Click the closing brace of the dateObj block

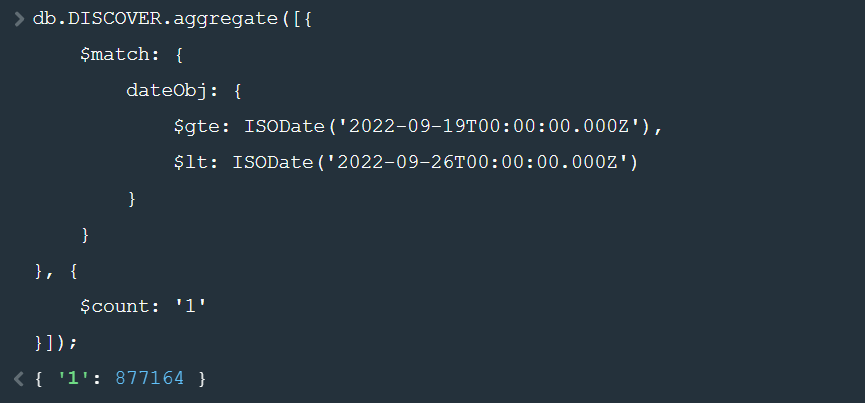[131, 199]
